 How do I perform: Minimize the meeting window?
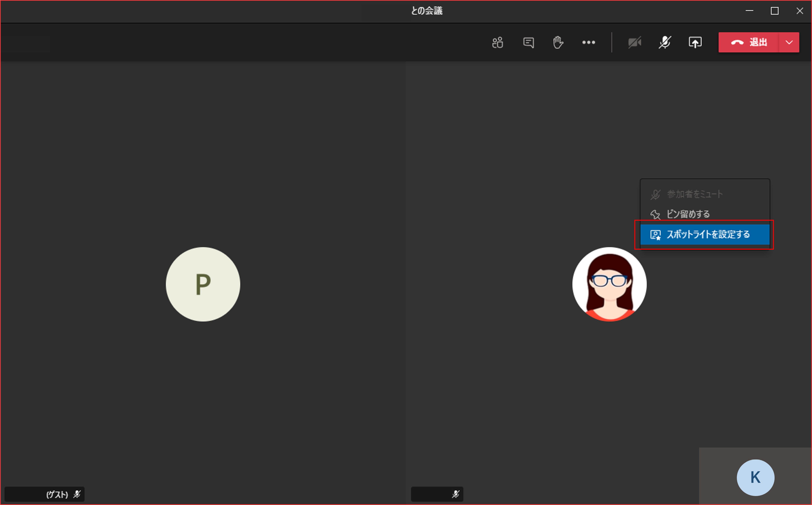tap(749, 11)
